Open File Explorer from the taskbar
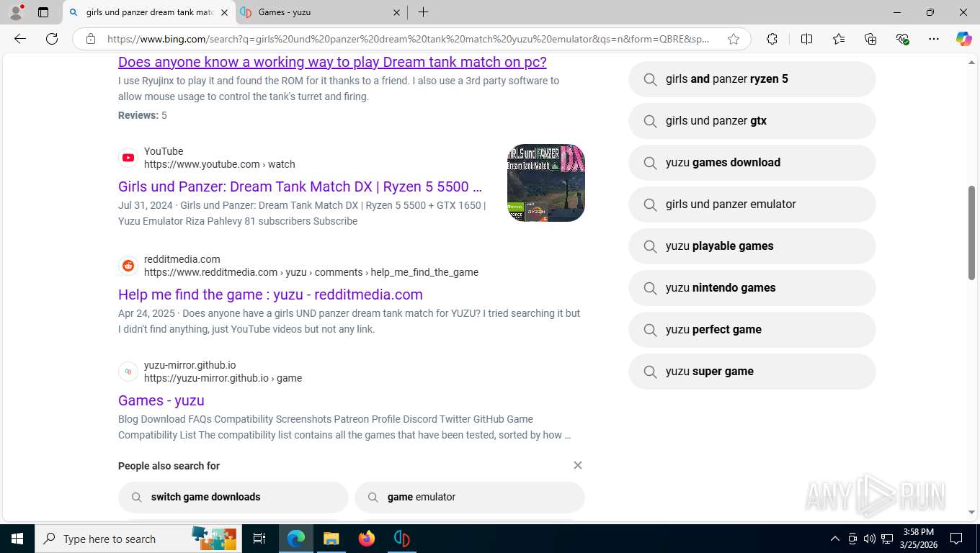Image resolution: width=980 pixels, height=553 pixels. point(331,539)
